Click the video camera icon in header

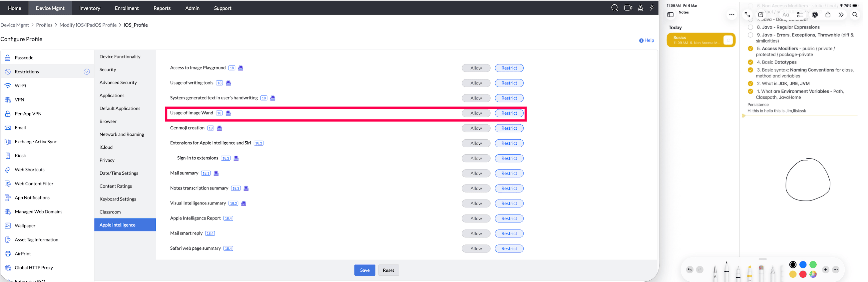(x=628, y=8)
